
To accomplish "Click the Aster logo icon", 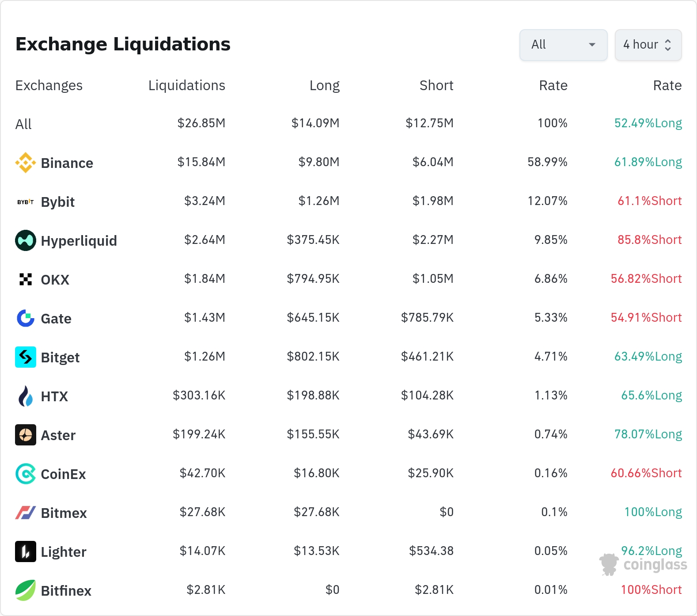I will pos(26,435).
